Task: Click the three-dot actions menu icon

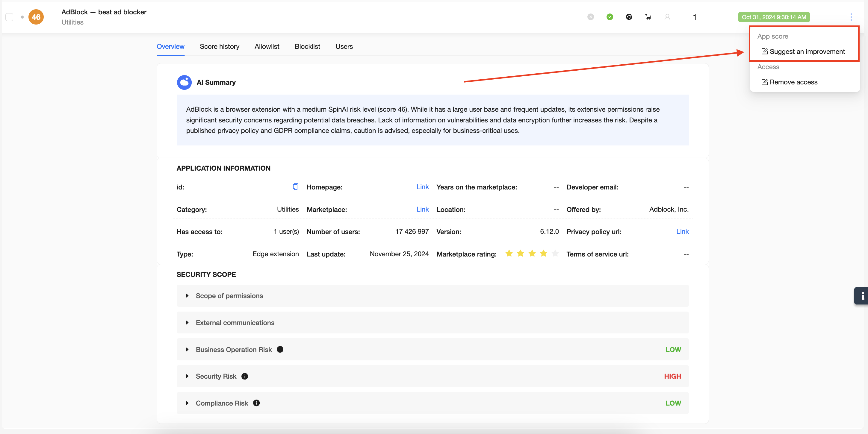Action: click(851, 17)
